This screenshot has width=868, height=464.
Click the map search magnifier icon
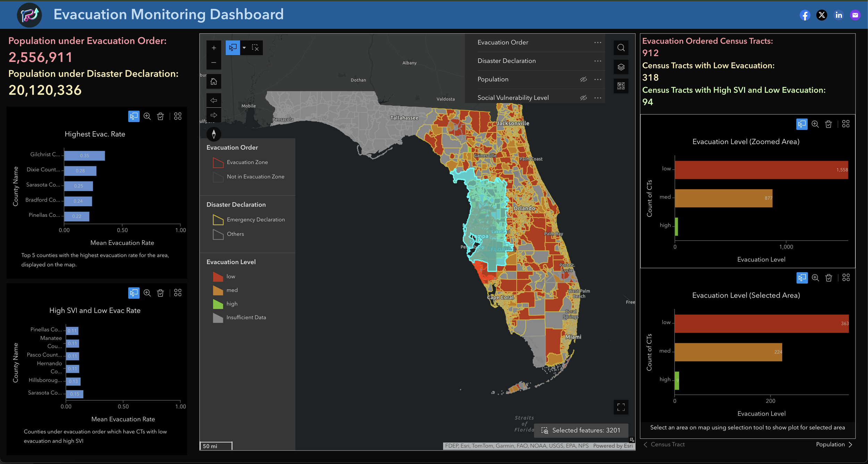tap(621, 48)
